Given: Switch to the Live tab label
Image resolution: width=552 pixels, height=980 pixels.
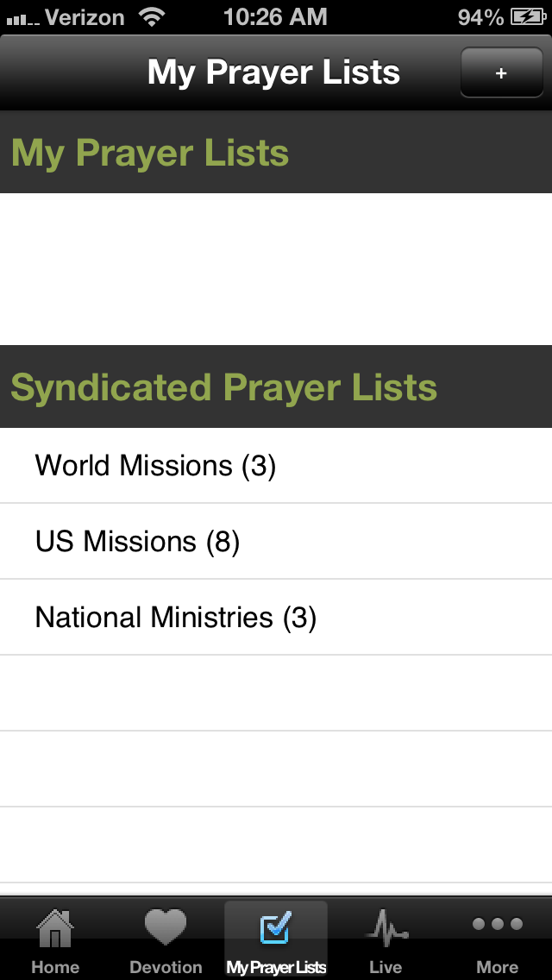Looking at the screenshot, I should (386, 967).
